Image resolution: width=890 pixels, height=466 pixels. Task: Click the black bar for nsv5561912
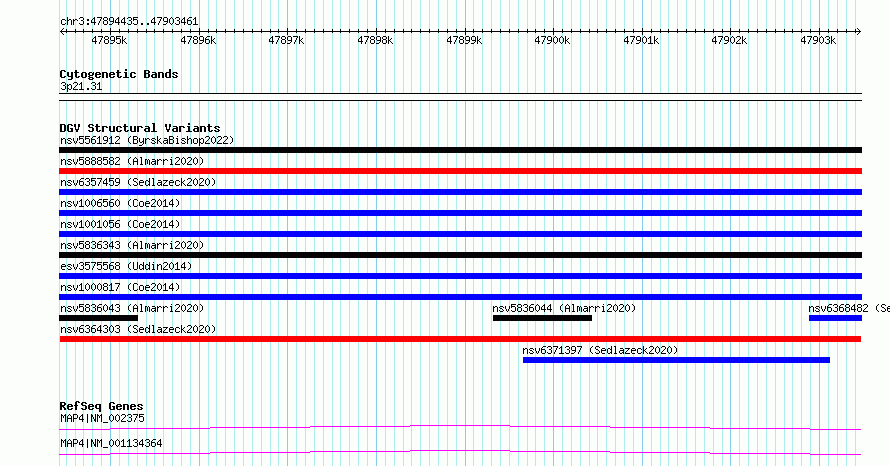point(460,150)
